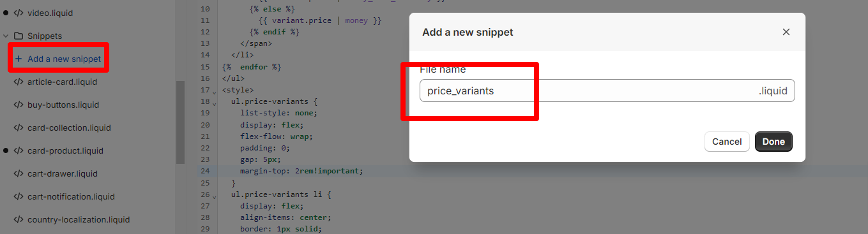Click the File name input field
868x234 pixels.
point(607,91)
